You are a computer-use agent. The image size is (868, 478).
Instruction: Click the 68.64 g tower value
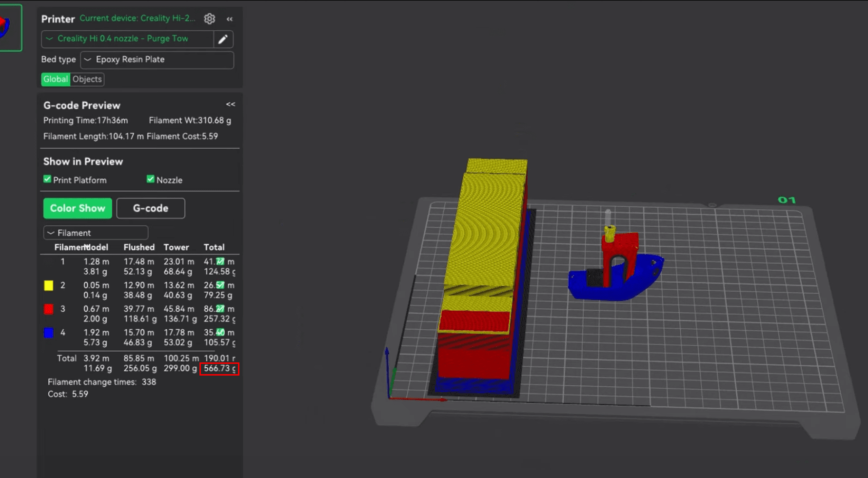[178, 272]
